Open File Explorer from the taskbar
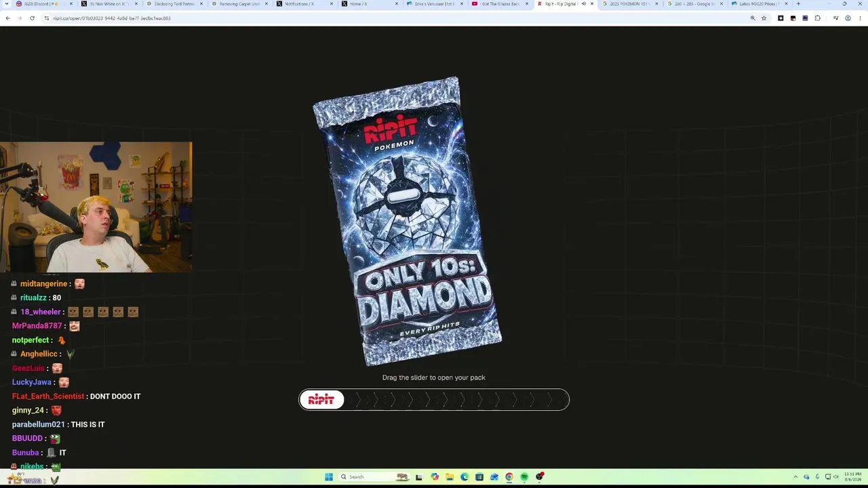This screenshot has width=868, height=488. (450, 477)
